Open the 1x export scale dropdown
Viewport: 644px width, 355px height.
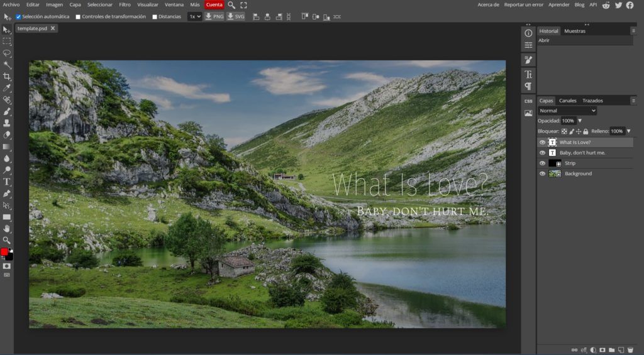[x=194, y=16]
